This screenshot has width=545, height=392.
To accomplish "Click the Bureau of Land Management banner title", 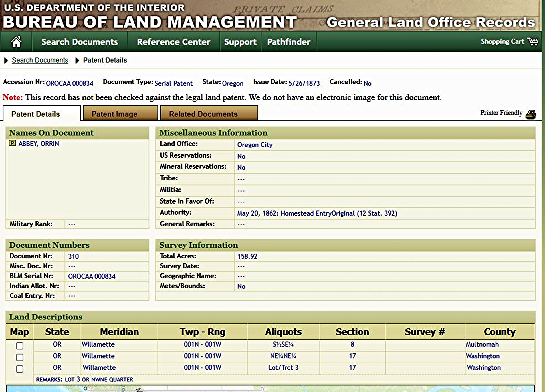I will coord(150,22).
